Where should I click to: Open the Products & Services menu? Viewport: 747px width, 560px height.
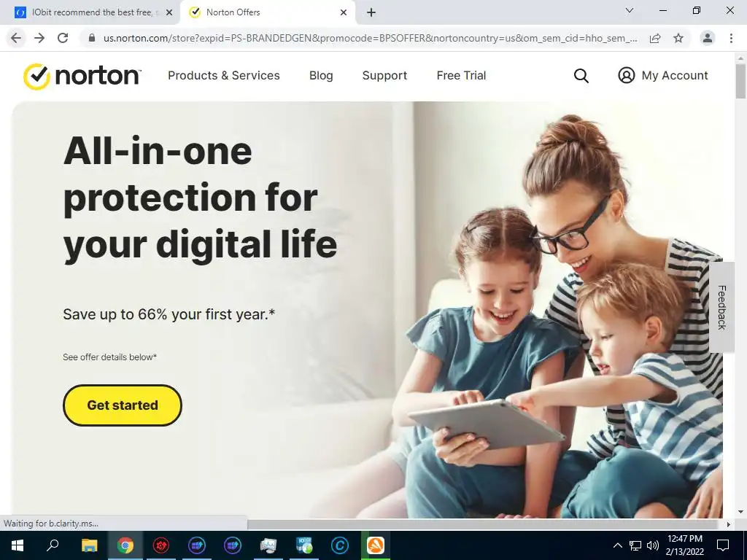[224, 76]
